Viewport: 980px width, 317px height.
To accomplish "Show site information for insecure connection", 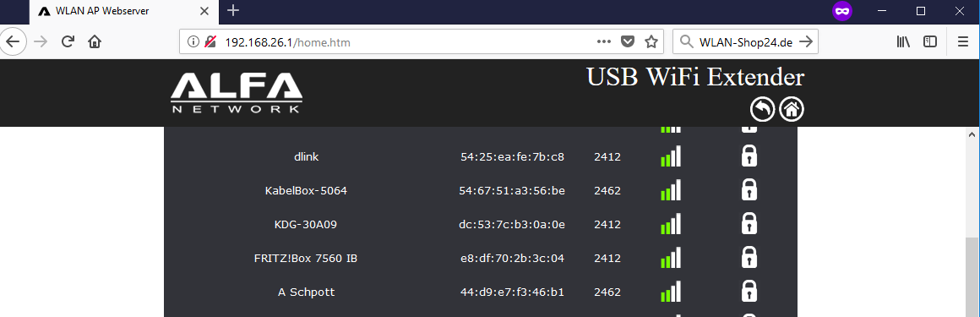I will tap(193, 42).
